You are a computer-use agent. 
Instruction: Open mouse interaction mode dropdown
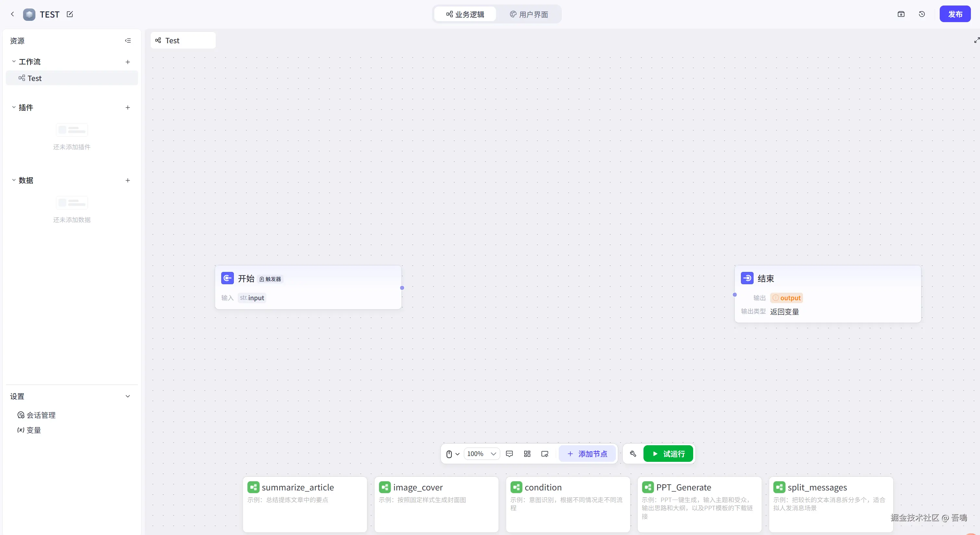pos(452,453)
